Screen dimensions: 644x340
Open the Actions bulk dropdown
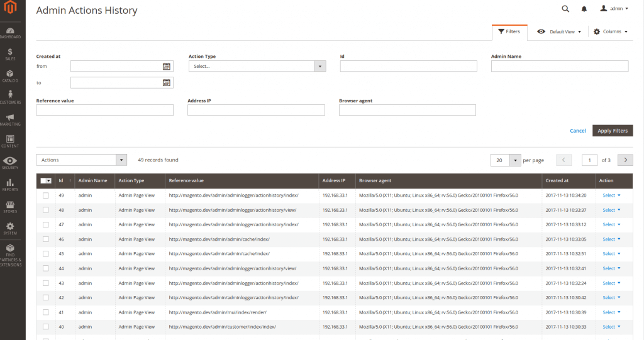click(81, 160)
